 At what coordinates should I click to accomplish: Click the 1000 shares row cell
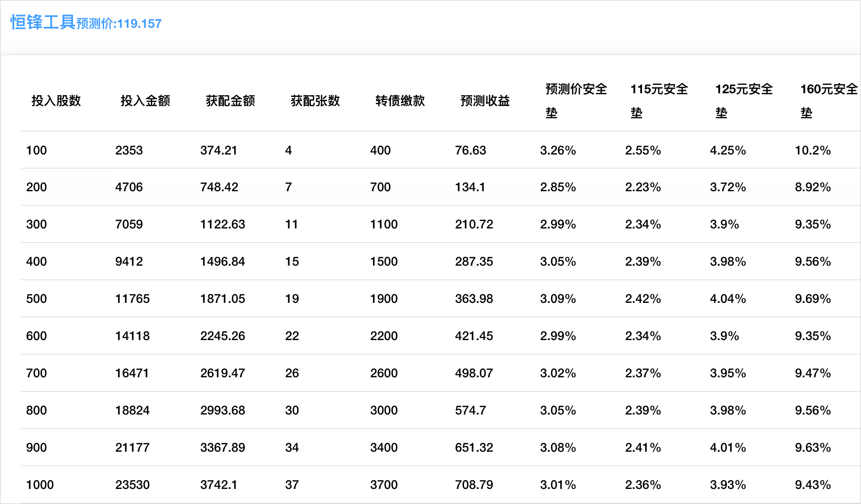point(40,485)
